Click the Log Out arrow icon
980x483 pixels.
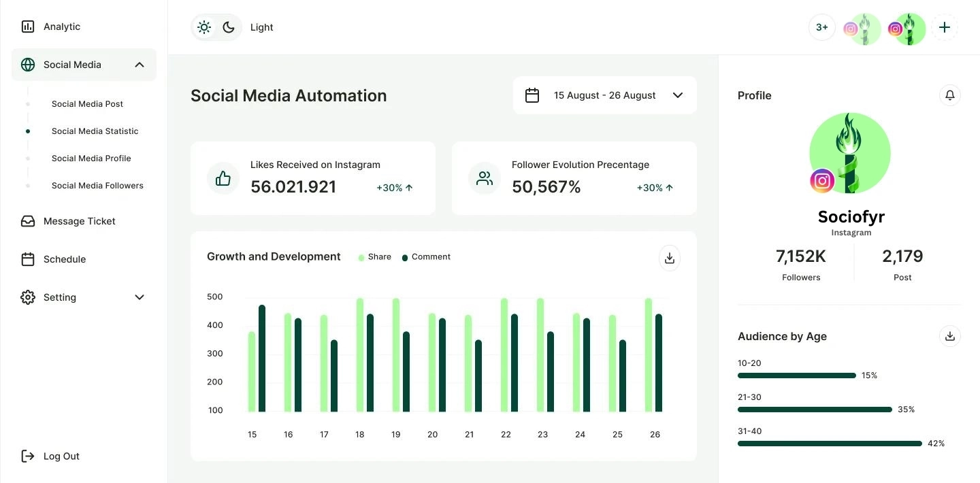[x=28, y=456]
